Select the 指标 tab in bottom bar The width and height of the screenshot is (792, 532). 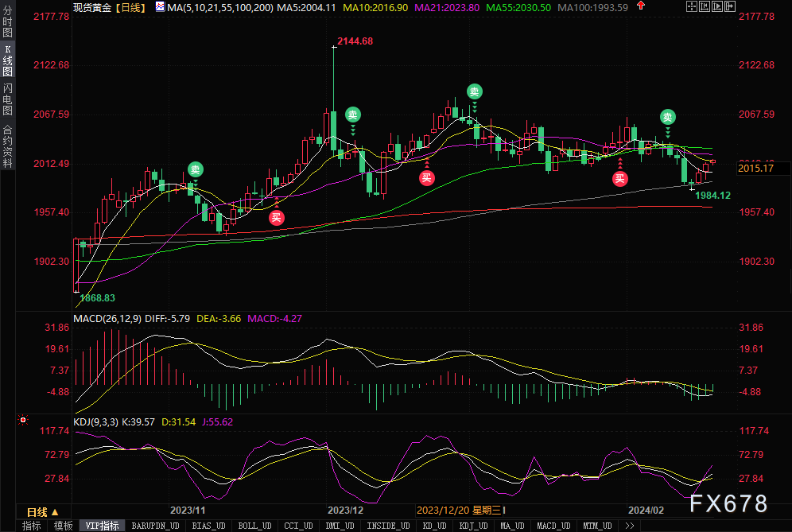click(x=32, y=526)
